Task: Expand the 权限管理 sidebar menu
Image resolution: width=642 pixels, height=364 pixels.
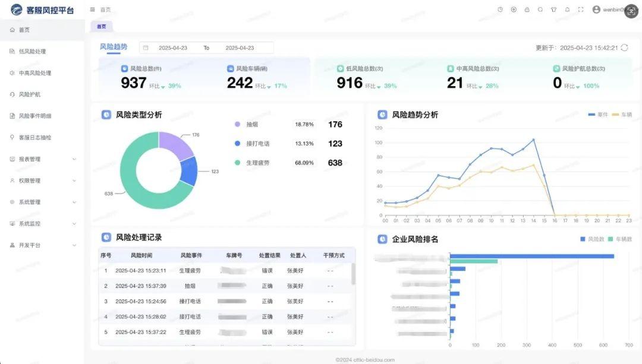Action: coord(42,181)
